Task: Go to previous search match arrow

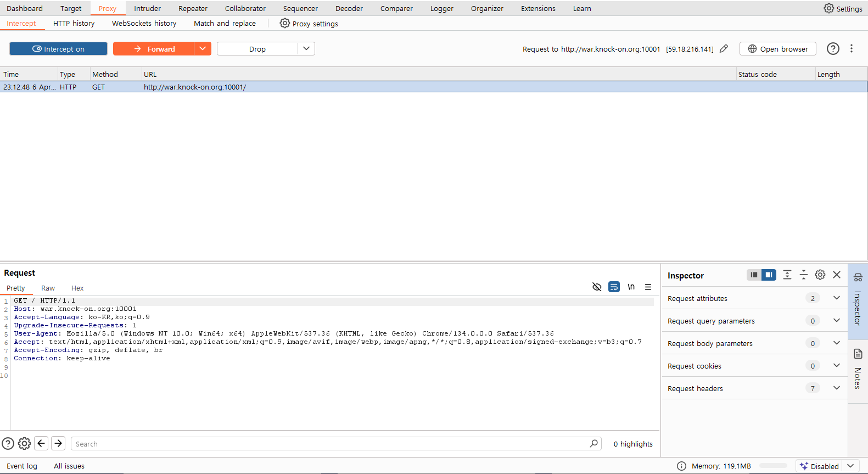Action: point(41,443)
